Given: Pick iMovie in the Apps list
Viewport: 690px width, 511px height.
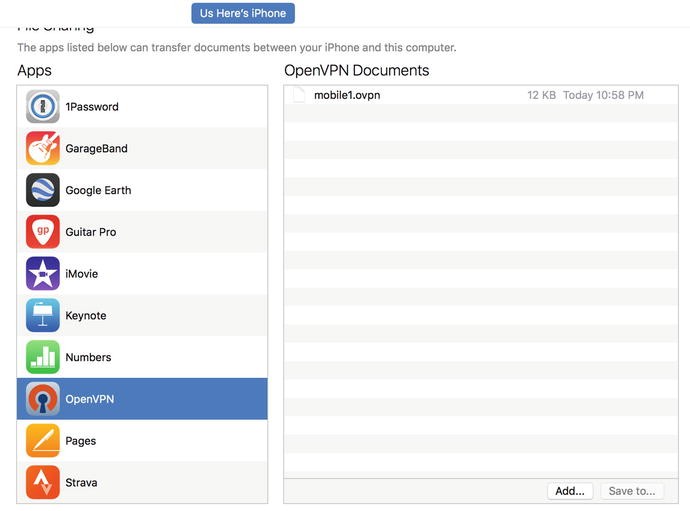Looking at the screenshot, I should (142, 274).
